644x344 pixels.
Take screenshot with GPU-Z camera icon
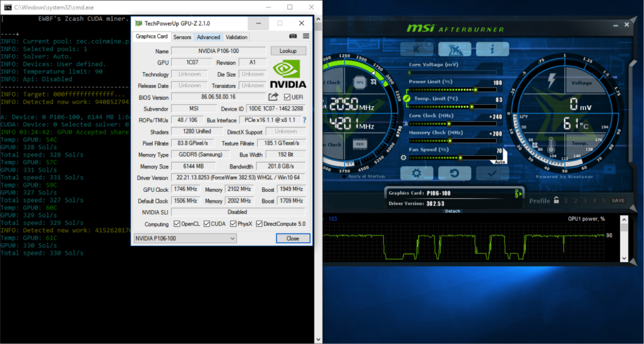coord(293,36)
